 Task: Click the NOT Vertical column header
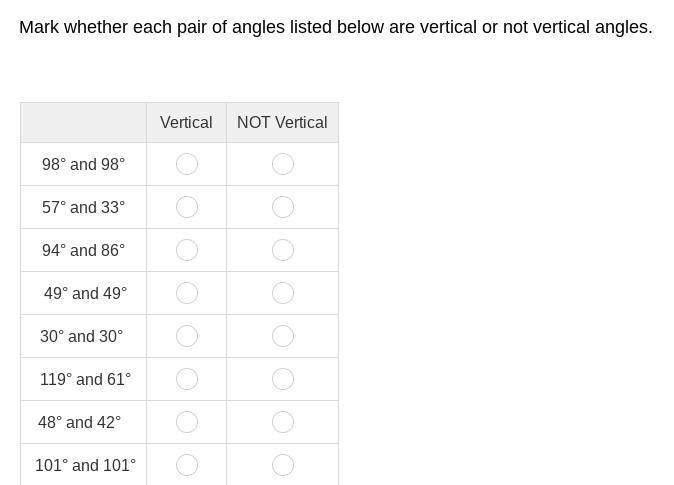(x=282, y=122)
